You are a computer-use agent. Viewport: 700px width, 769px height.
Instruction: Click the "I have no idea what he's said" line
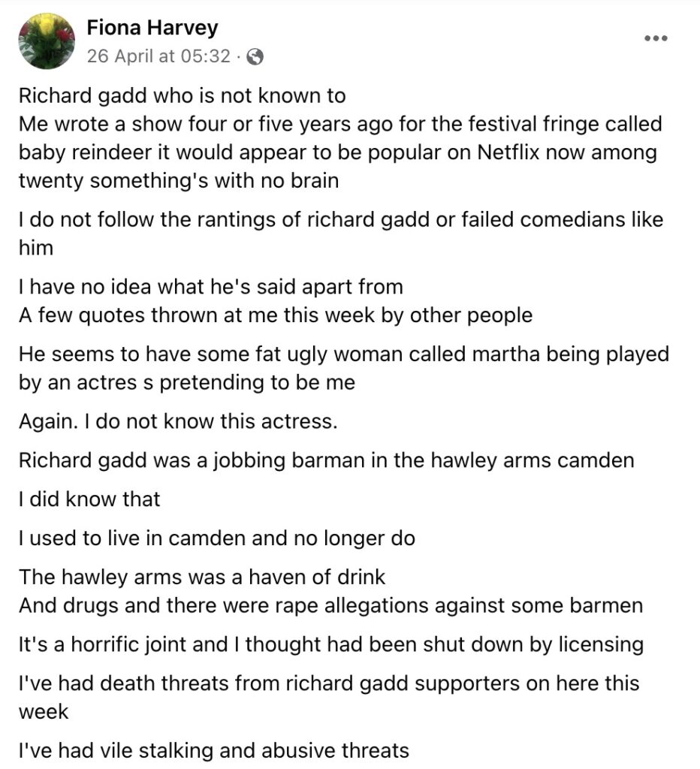point(210,287)
